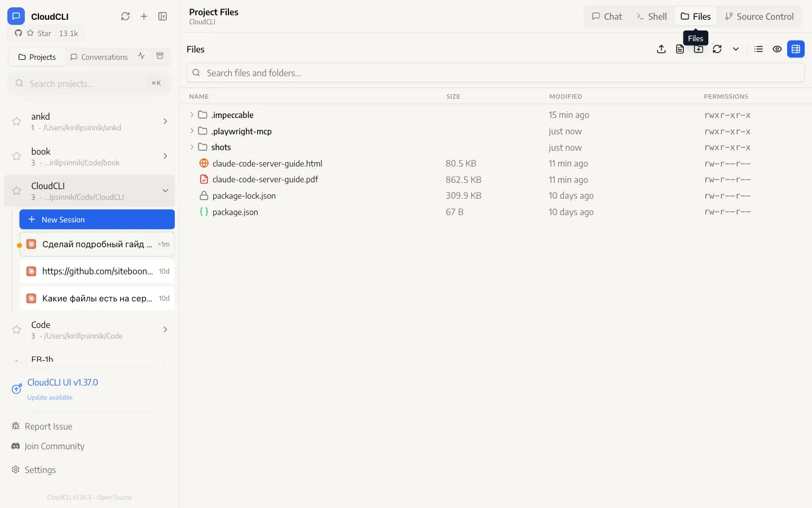Open the Shell tab

pos(651,16)
